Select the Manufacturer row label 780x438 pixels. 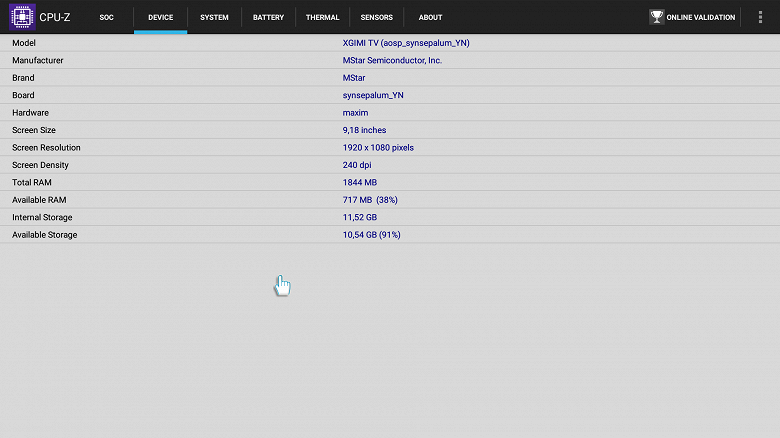pyautogui.click(x=38, y=60)
